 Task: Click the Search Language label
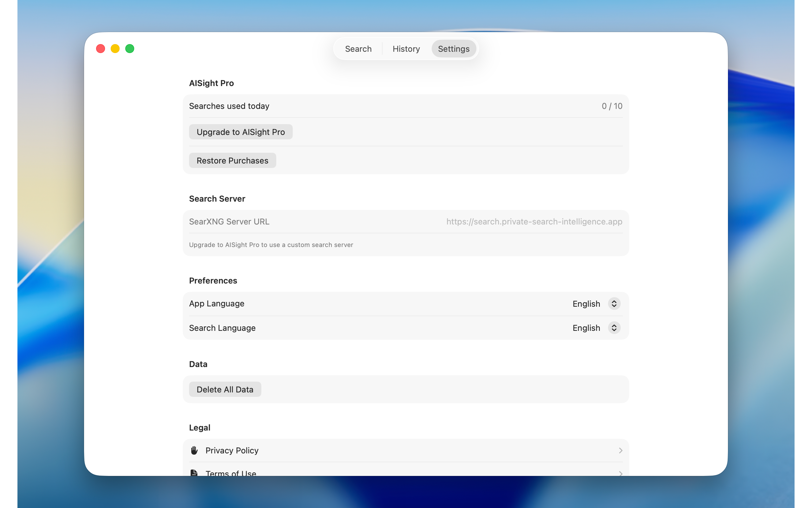(x=222, y=328)
